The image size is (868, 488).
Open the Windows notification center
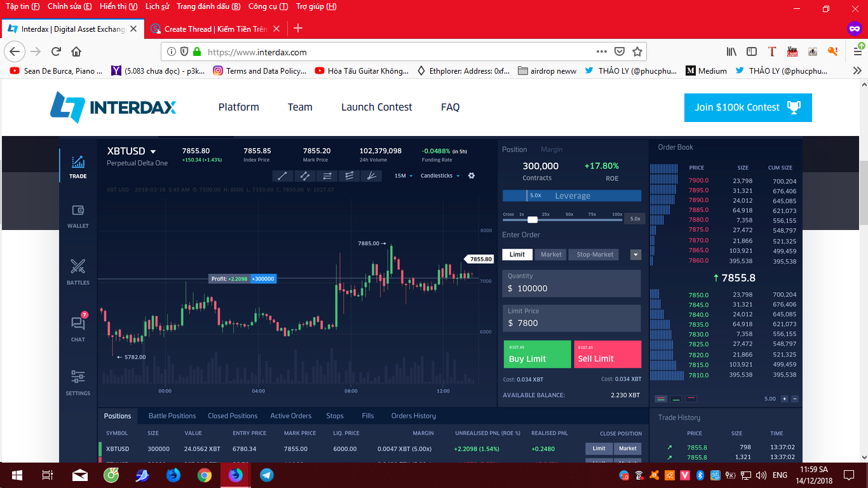(x=848, y=475)
